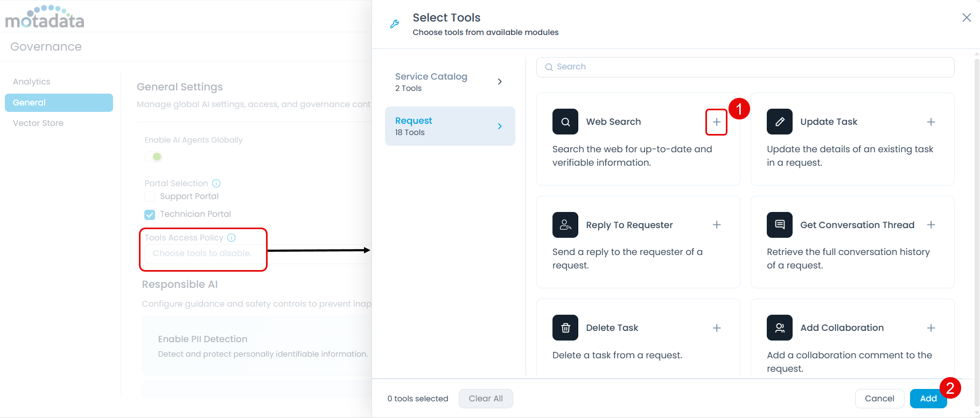
Task: Click the plus icon for Add Collaboration
Action: [930, 328]
